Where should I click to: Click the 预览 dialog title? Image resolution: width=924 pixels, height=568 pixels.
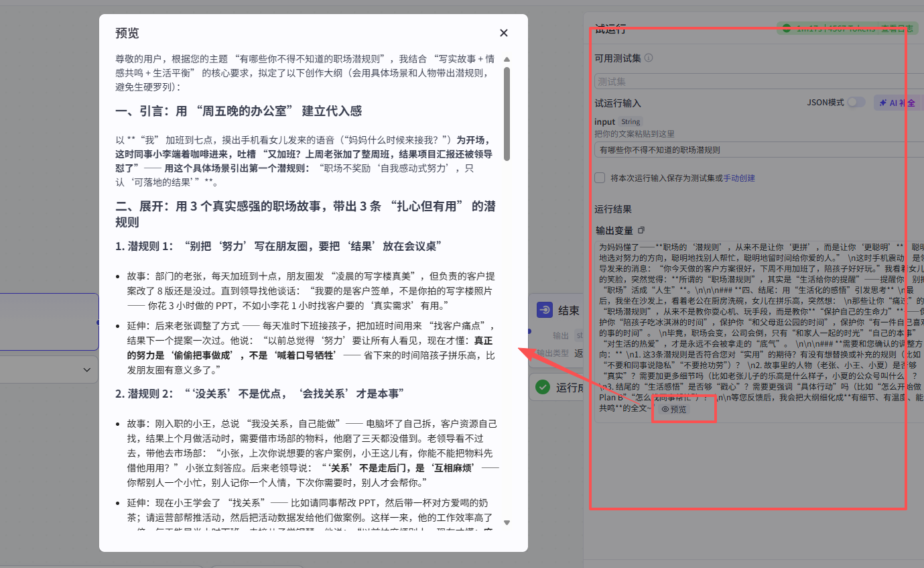(127, 33)
